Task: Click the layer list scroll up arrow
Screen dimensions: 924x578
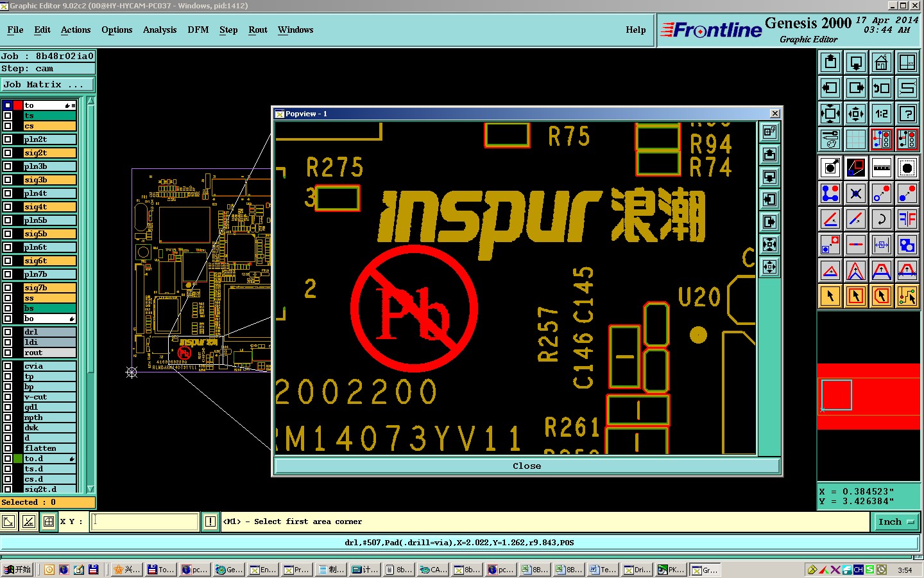Action: pos(90,101)
